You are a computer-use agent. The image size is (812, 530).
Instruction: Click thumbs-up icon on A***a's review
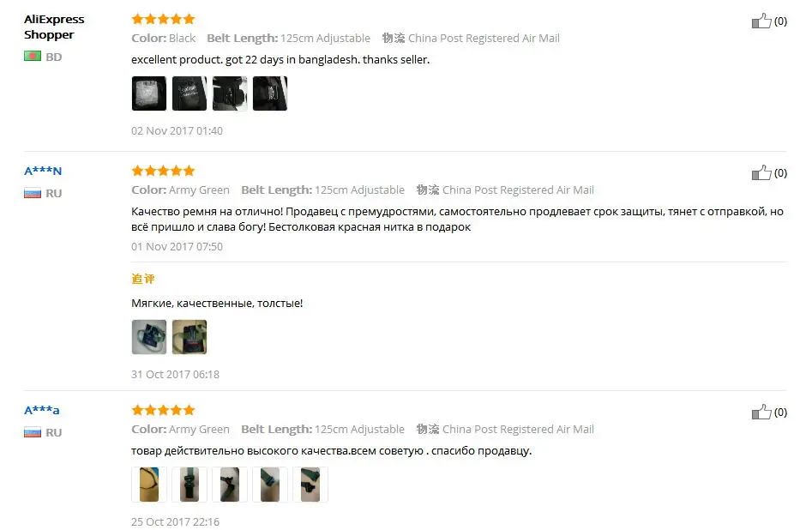(x=761, y=412)
